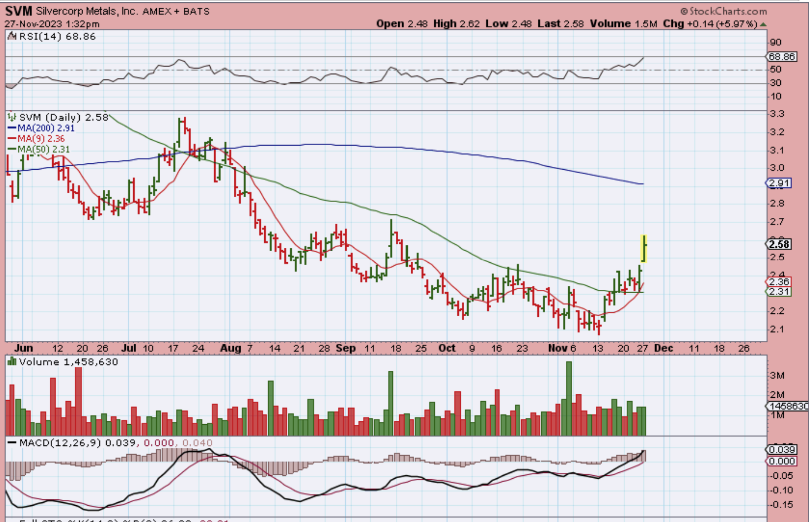The width and height of the screenshot is (812, 522).
Task: Click the price bar icon beside SVM (Daily)
Action: pos(12,117)
